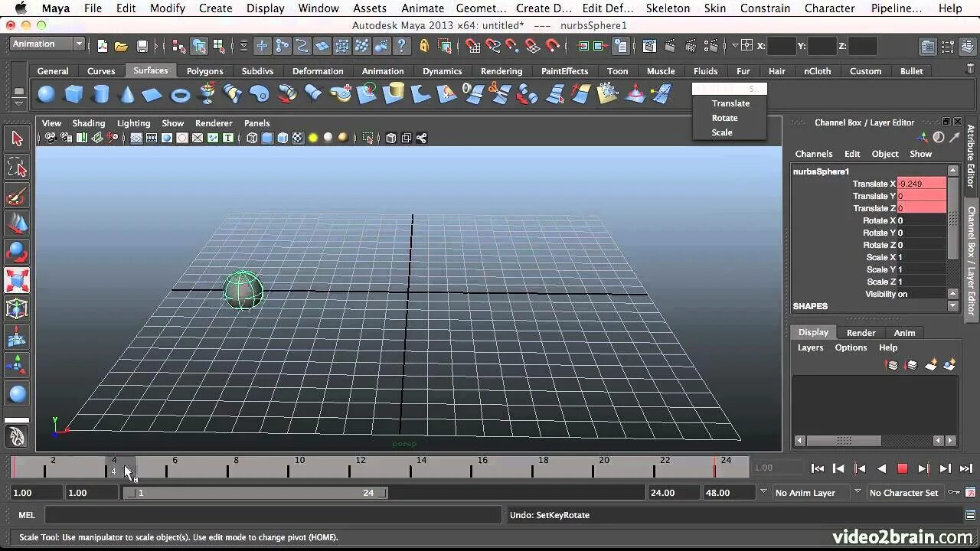Click the New Scene icon
980x551 pixels.
pyautogui.click(x=103, y=46)
